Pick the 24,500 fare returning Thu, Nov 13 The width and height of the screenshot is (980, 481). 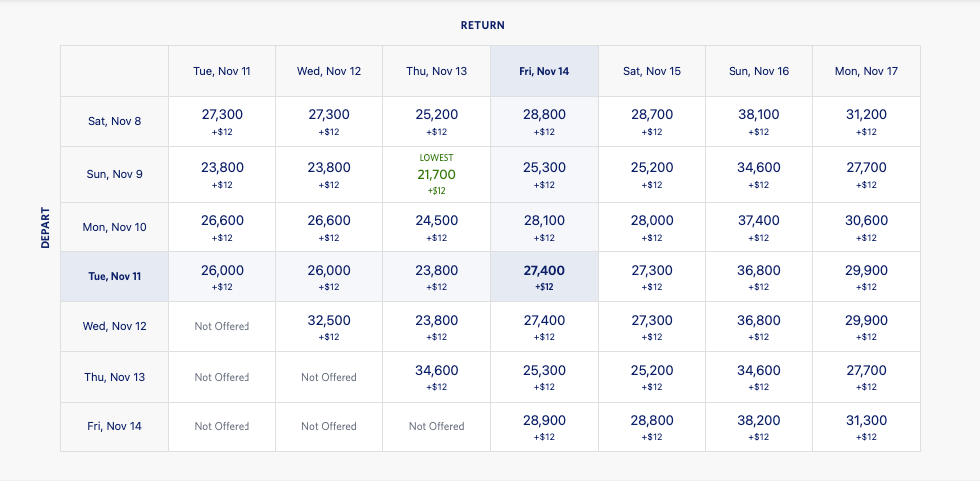pos(436,227)
